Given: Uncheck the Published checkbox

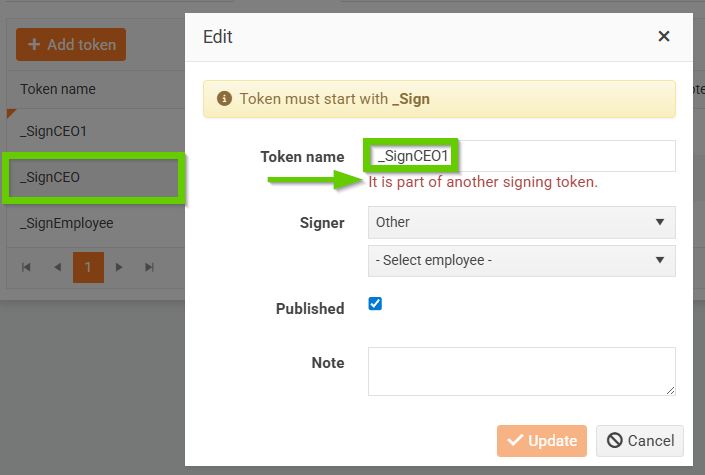Looking at the screenshot, I should click(375, 304).
